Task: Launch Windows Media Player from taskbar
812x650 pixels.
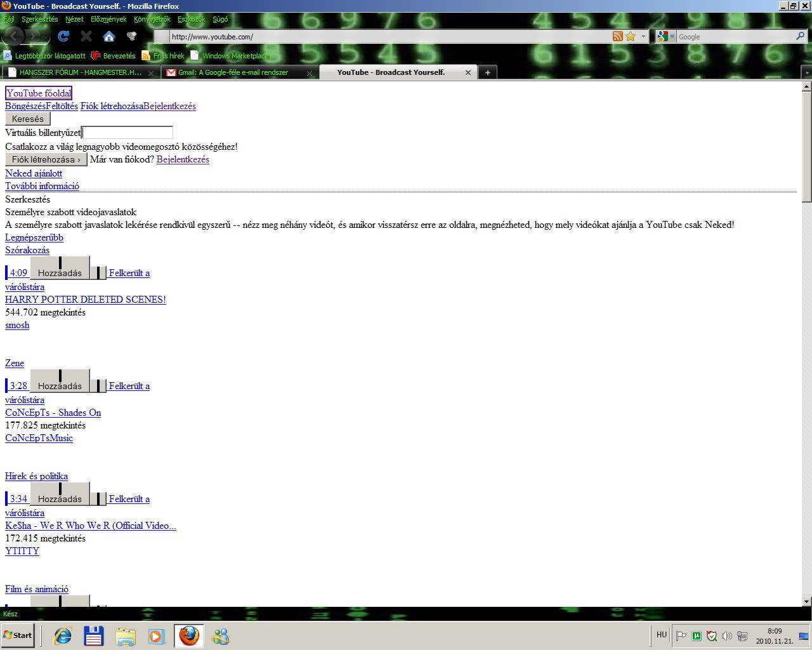Action: pyautogui.click(x=157, y=635)
